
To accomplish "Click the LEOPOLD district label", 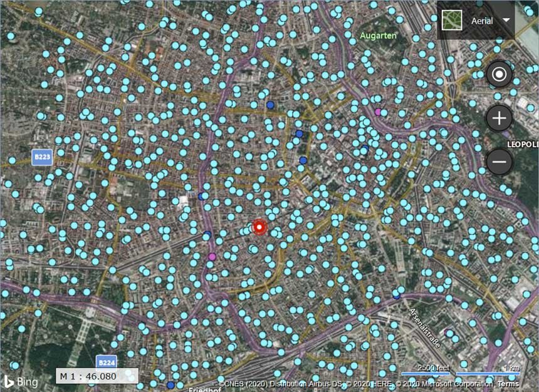I will point(523,145).
